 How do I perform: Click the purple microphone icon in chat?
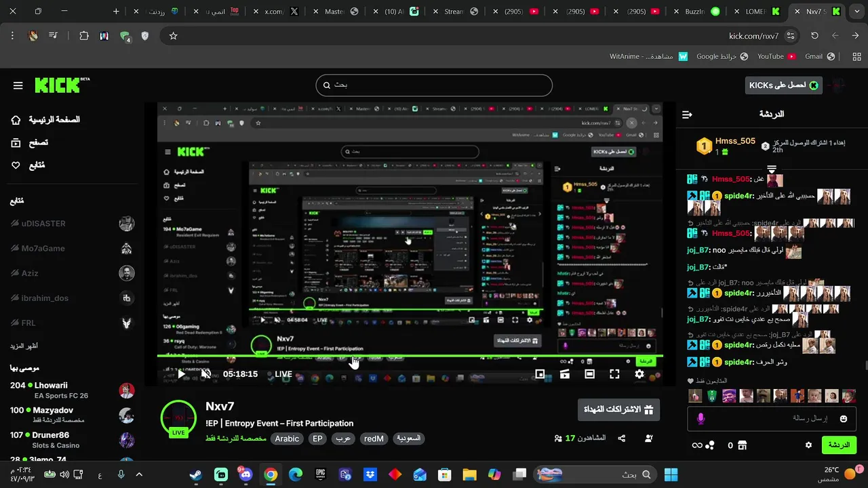[x=701, y=419]
